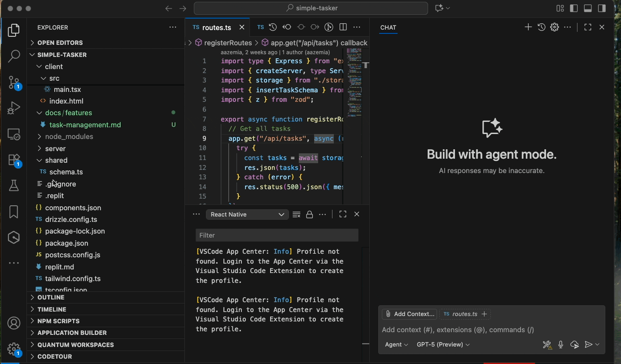Toggle the bottom panel layout button
Screen dimensions: 621x364
coord(588,9)
